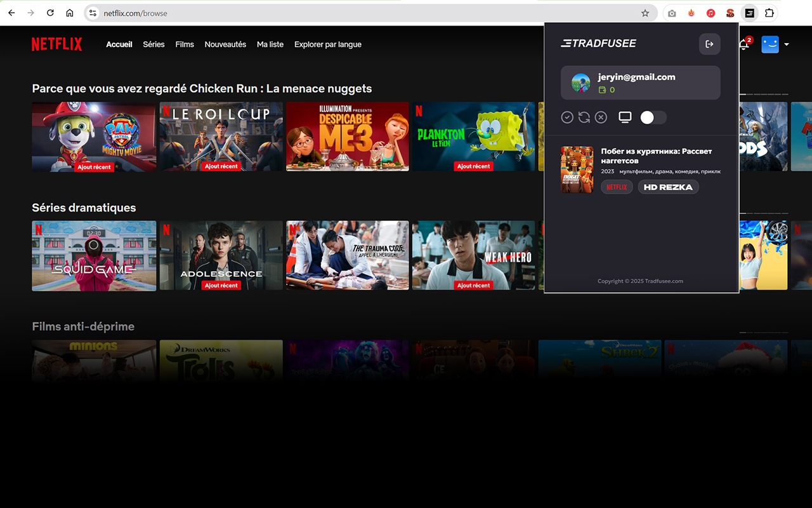
Task: Click the HD REZKA source button
Action: point(668,187)
